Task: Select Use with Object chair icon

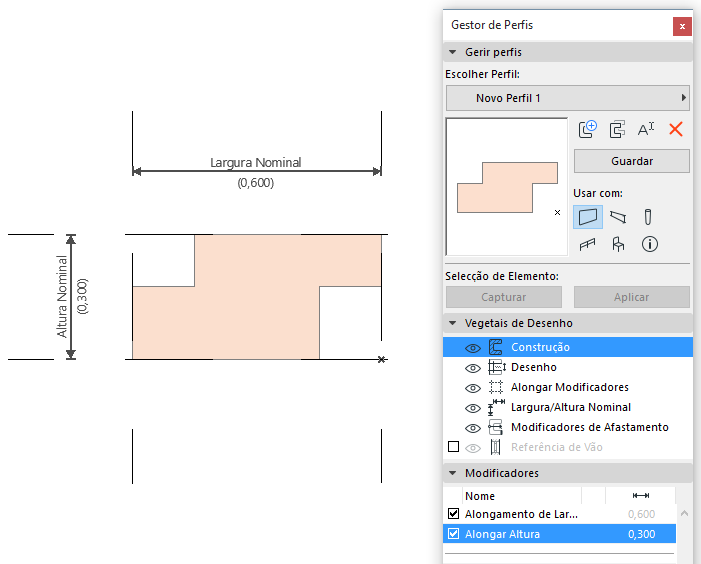Action: [618, 244]
